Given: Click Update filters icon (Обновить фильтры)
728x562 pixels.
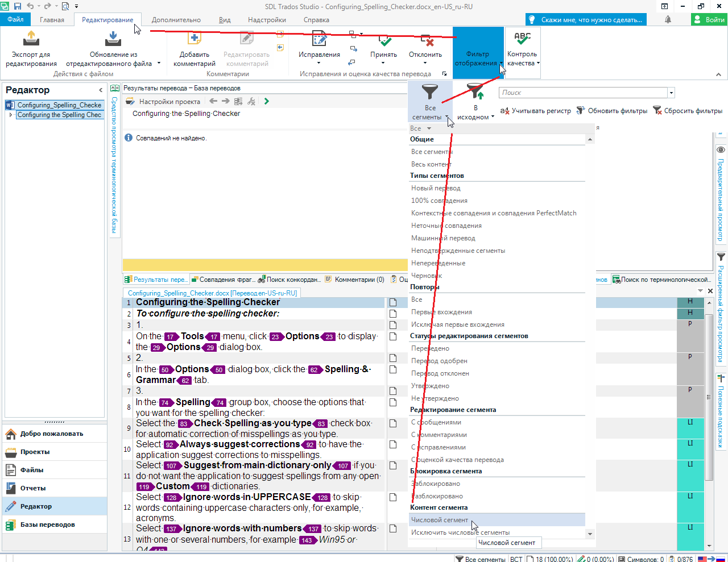Looking at the screenshot, I should (x=581, y=110).
